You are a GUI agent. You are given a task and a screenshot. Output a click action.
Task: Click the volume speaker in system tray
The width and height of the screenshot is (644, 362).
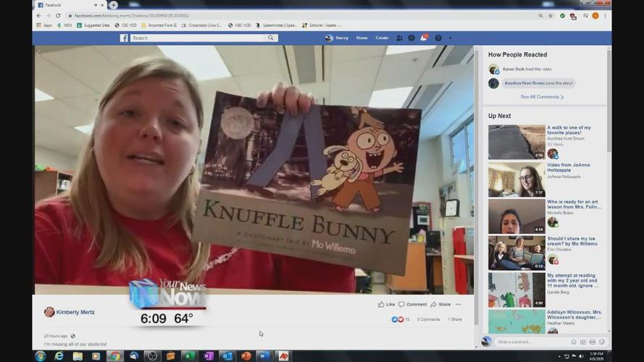[x=581, y=356]
